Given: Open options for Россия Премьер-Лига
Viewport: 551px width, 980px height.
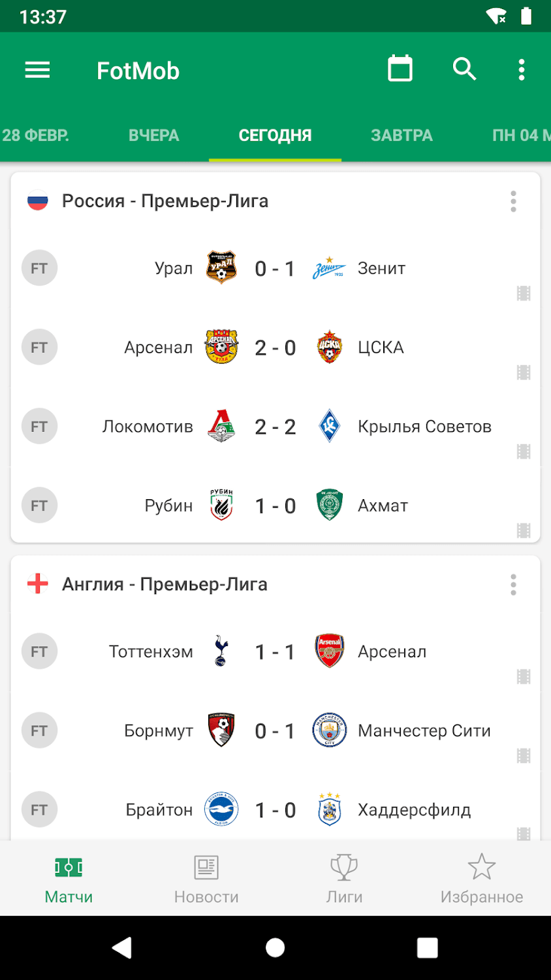Looking at the screenshot, I should click(x=514, y=201).
